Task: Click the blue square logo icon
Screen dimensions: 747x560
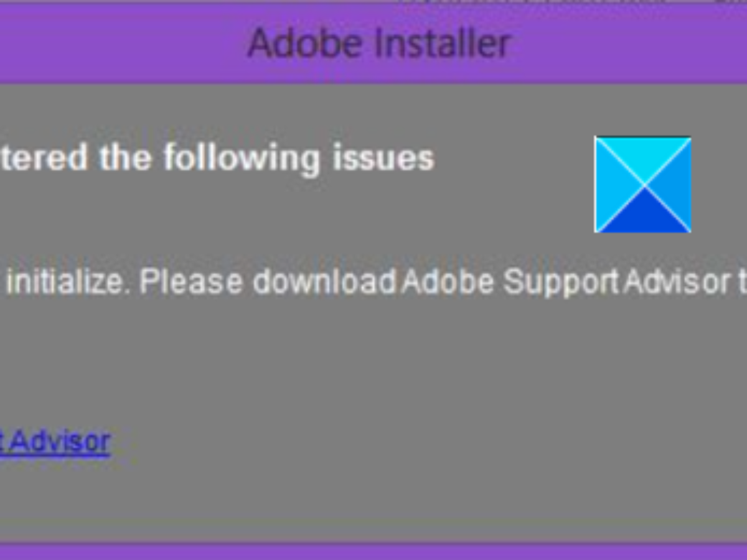Action: coord(642,184)
